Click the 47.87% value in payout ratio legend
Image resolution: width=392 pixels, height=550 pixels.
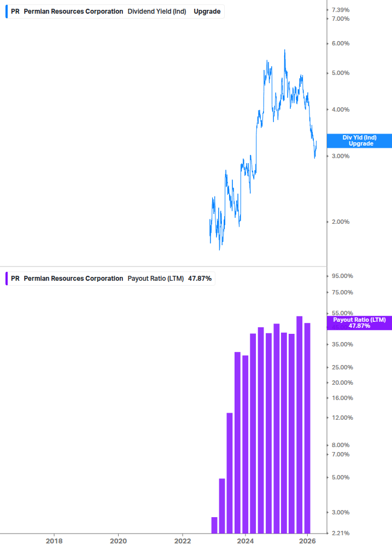[199, 278]
